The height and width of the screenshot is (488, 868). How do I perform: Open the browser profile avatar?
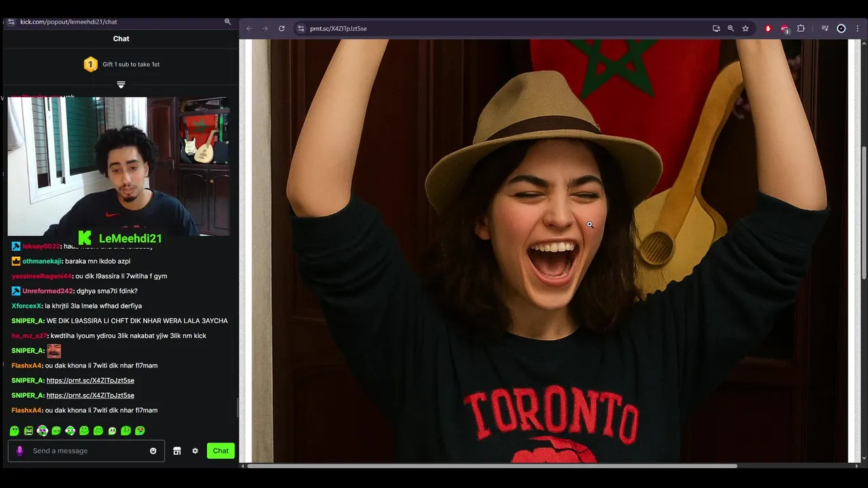842,28
